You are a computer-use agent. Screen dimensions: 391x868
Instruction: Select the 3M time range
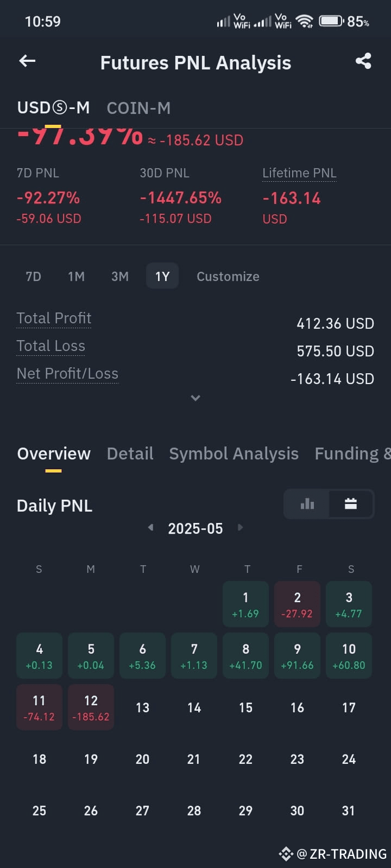click(120, 276)
